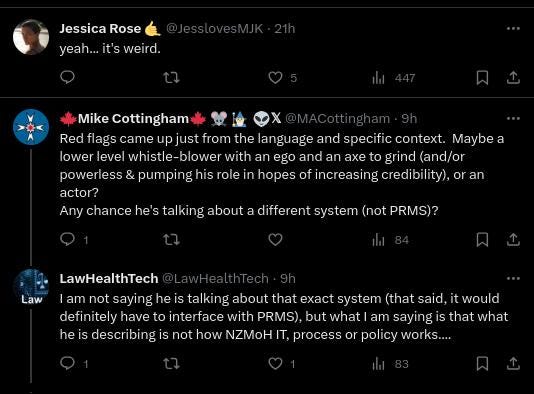Reply to Jessica Rose's tweet

(67, 77)
